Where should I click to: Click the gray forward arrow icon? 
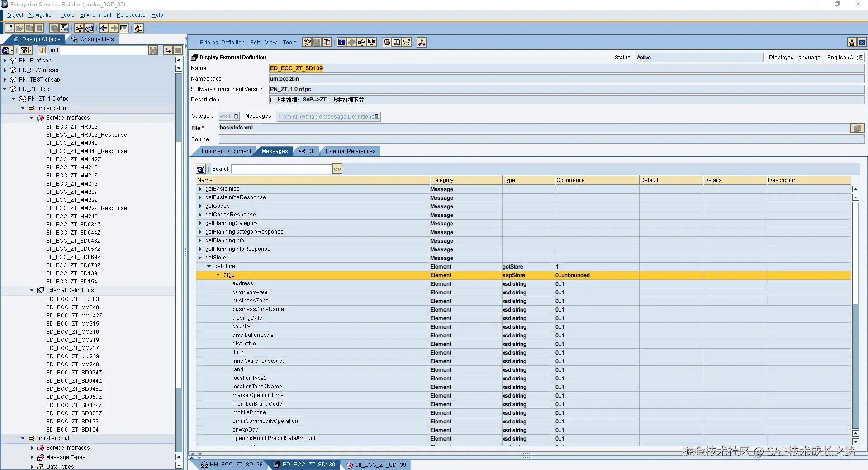(x=114, y=28)
